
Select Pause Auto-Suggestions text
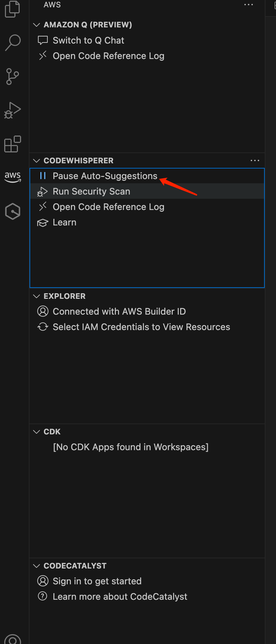(105, 176)
